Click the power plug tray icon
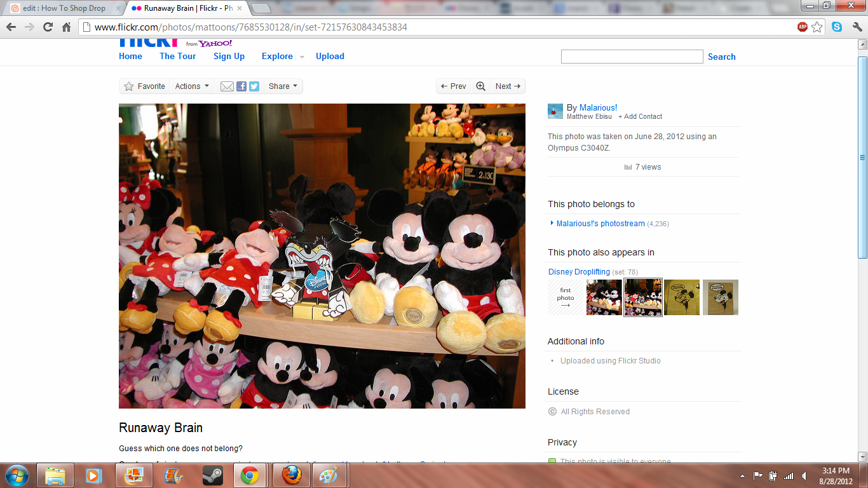This screenshot has height=488, width=868. point(773,475)
